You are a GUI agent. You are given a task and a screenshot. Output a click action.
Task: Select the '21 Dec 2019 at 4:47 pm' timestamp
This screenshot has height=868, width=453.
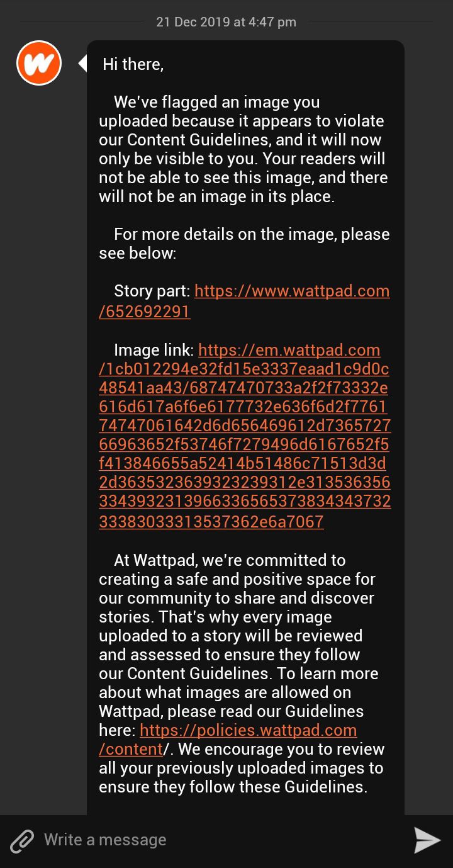coord(226,22)
